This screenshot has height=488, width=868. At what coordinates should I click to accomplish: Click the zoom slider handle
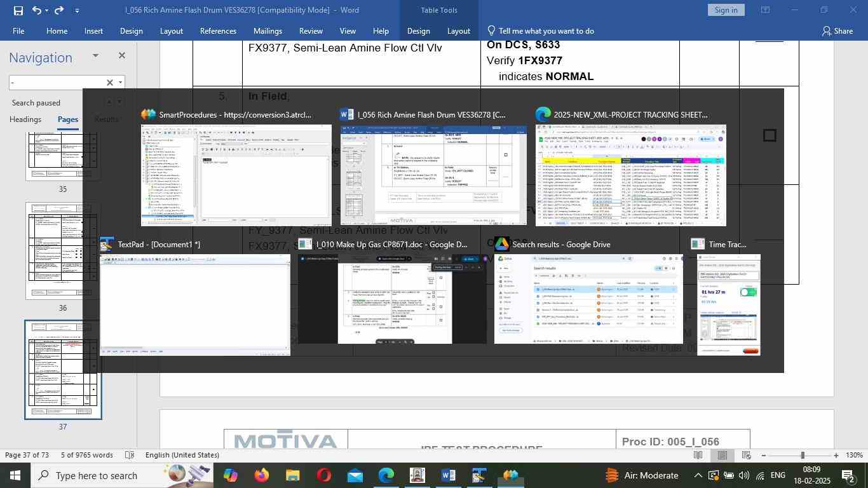[x=803, y=456]
